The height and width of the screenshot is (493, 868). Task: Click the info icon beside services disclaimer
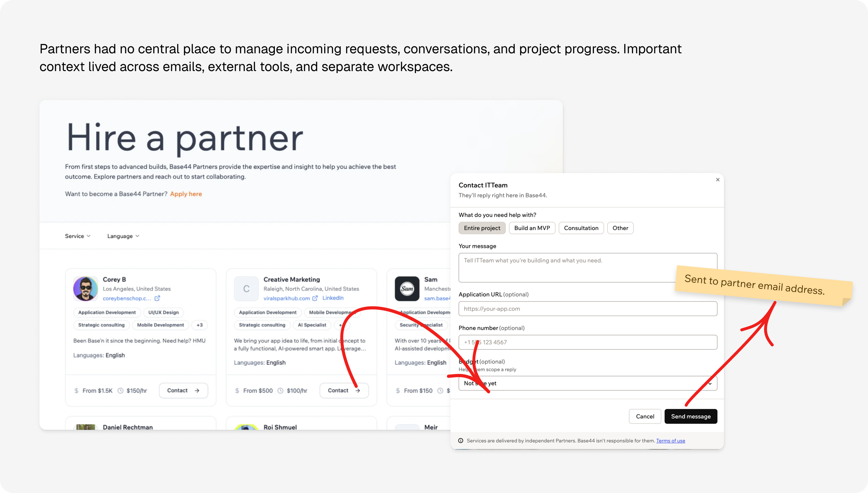click(460, 441)
